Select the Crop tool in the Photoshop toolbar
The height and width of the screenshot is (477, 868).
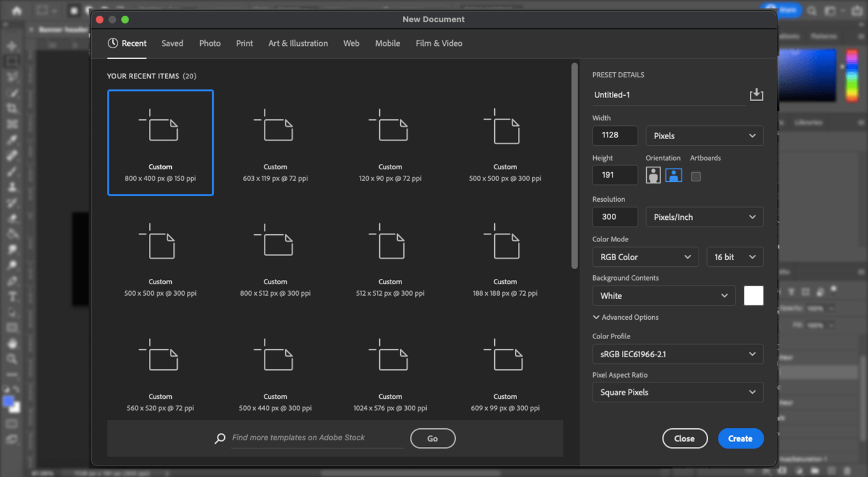point(12,108)
